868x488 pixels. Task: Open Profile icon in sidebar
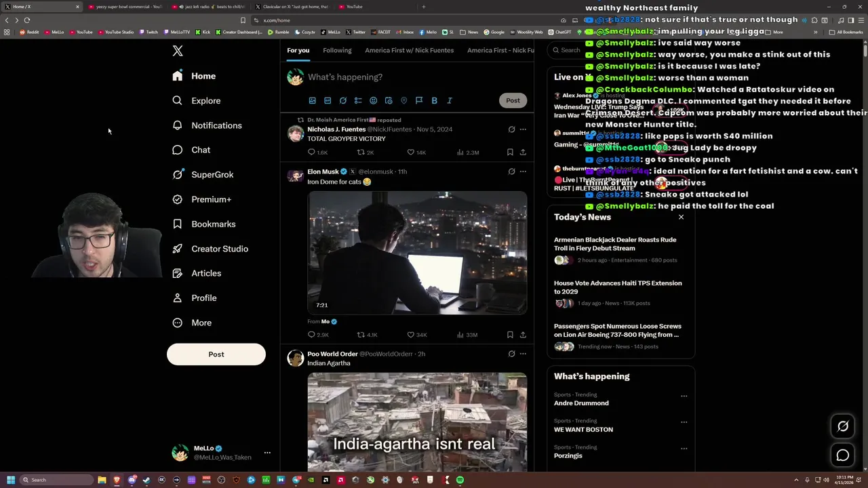coord(177,298)
